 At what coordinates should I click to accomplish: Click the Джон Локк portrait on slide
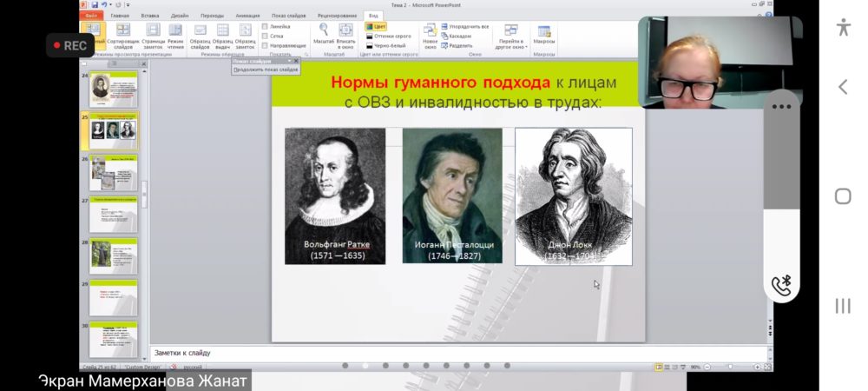coord(574,196)
